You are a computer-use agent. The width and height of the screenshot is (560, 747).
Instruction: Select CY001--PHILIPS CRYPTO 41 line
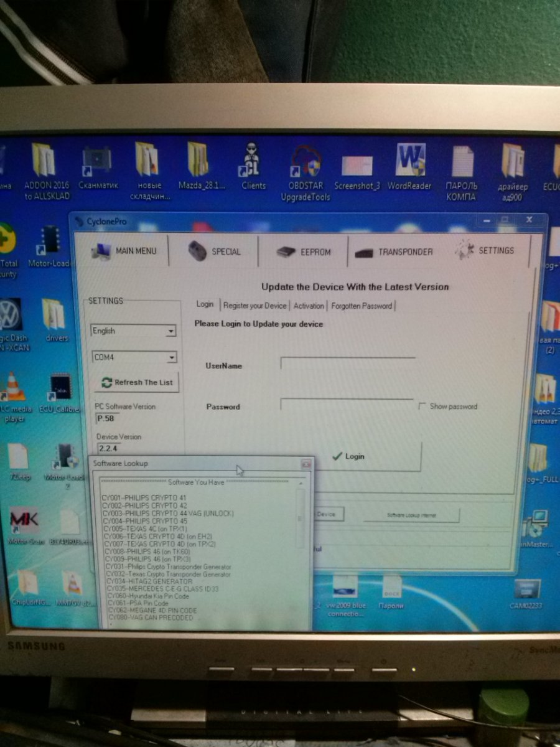point(144,498)
